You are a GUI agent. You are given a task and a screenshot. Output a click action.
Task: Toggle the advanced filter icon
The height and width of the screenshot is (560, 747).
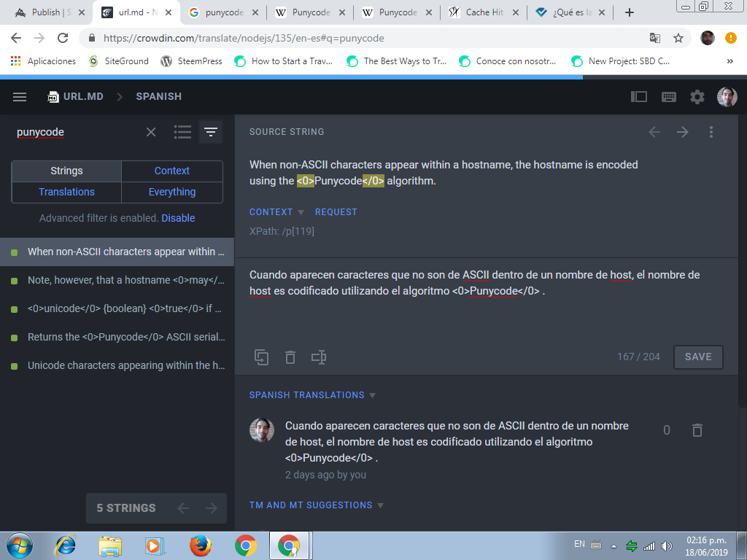(211, 132)
